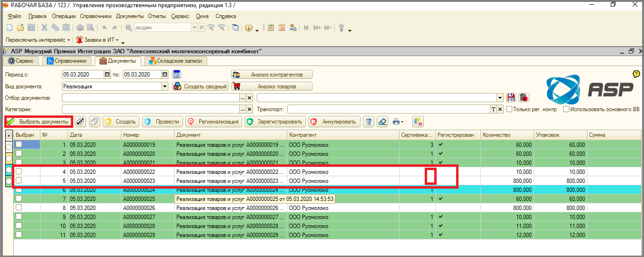
Task: Click the Open file folder icon
Action: (20, 28)
